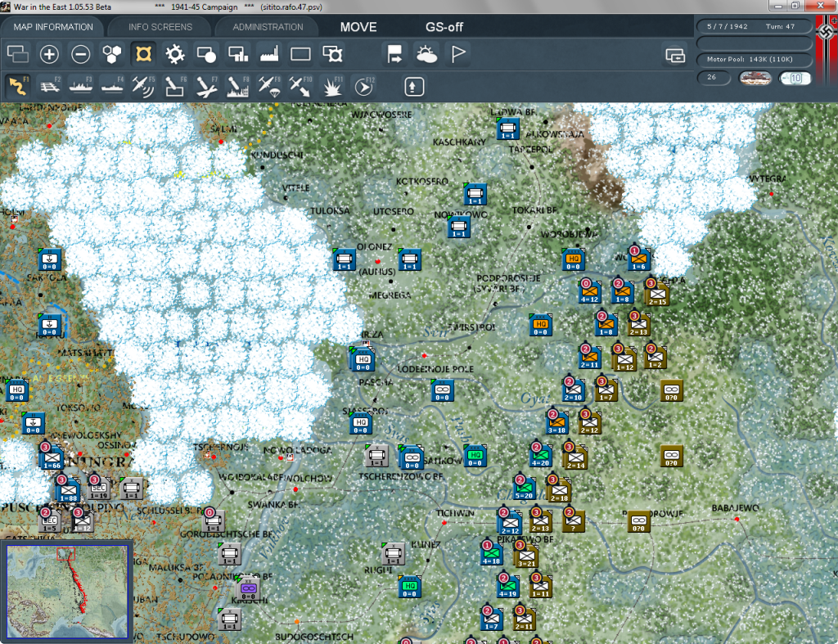Click the rectangle-with-circle toolbar icon

(206, 54)
